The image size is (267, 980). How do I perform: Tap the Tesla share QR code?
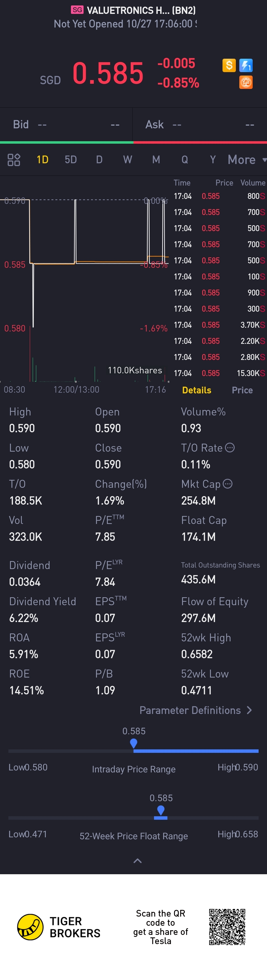[x=227, y=927]
